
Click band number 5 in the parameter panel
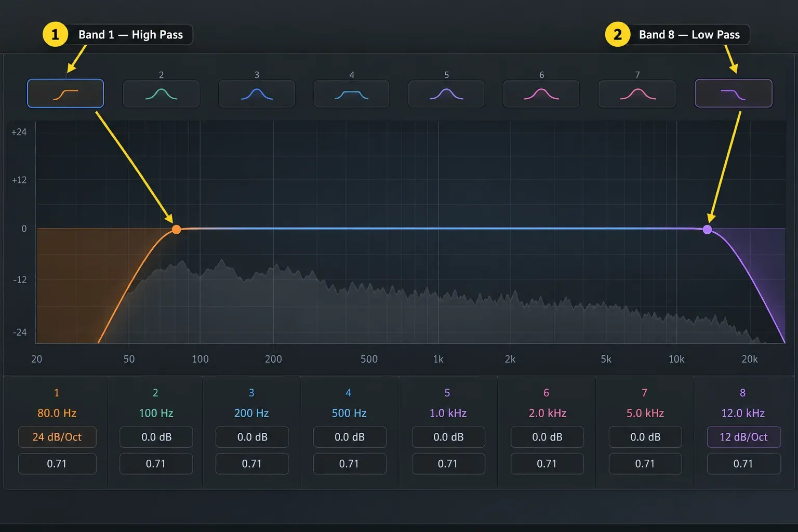coord(447,393)
